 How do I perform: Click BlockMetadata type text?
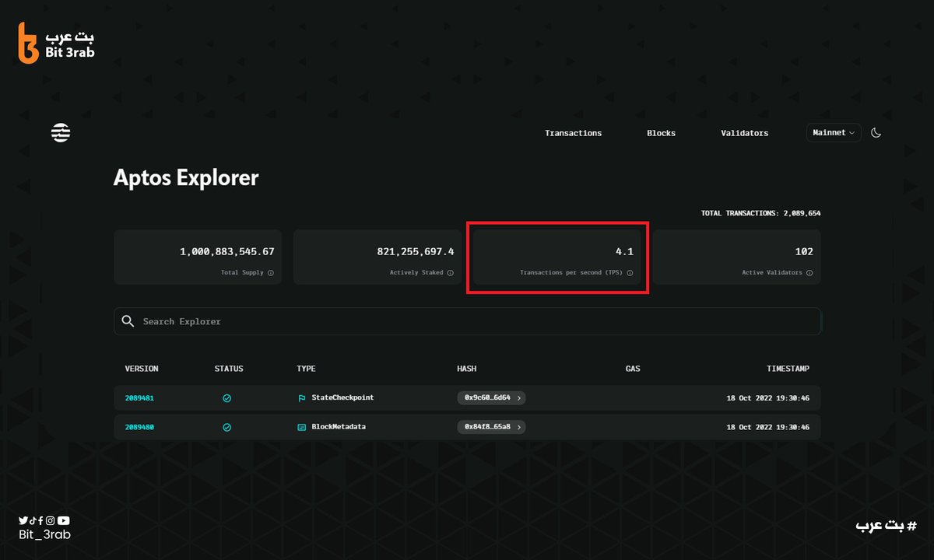tap(339, 427)
